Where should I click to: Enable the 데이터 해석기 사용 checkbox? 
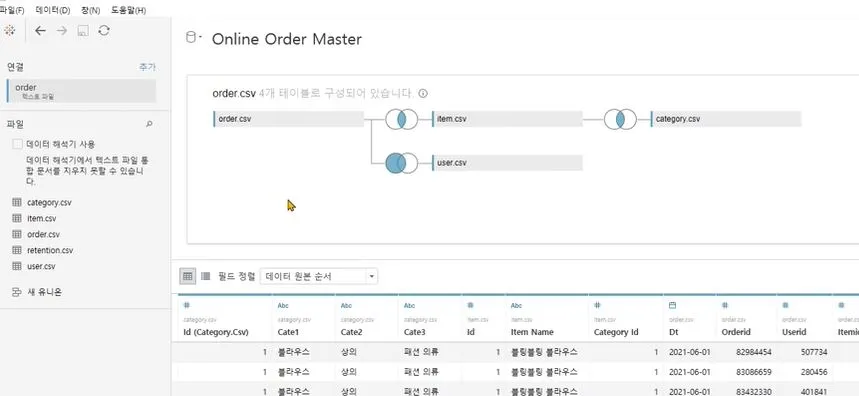point(18,144)
